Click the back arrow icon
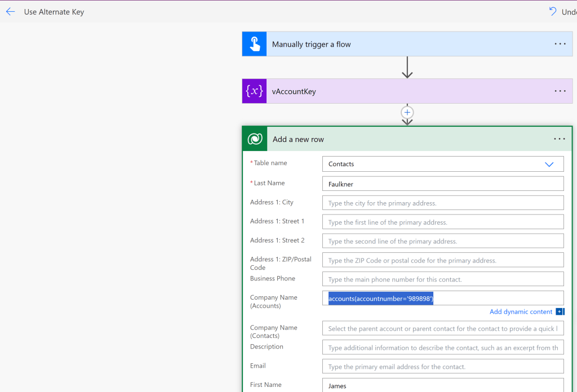This screenshot has width=577, height=392. 10,11
